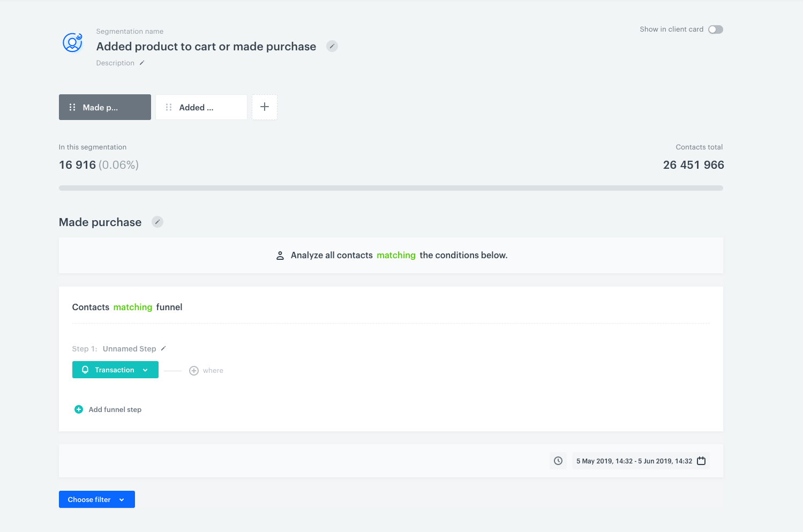Click the drag handle on the Made p... tab
This screenshot has height=532, width=803.
click(72, 107)
